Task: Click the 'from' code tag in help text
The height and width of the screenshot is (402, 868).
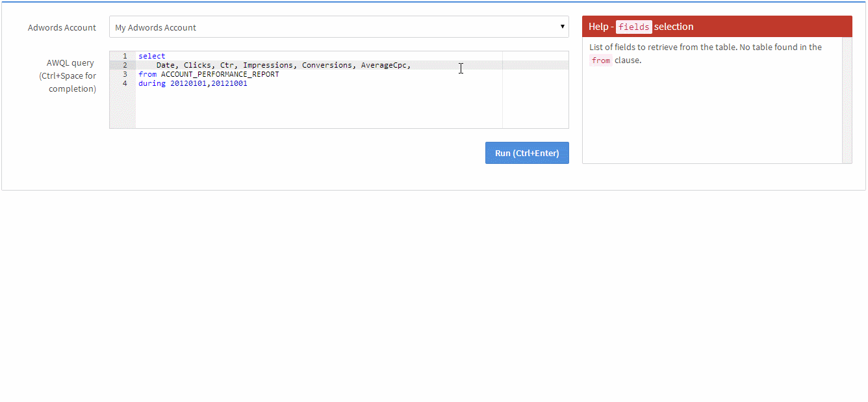Action: (x=601, y=60)
